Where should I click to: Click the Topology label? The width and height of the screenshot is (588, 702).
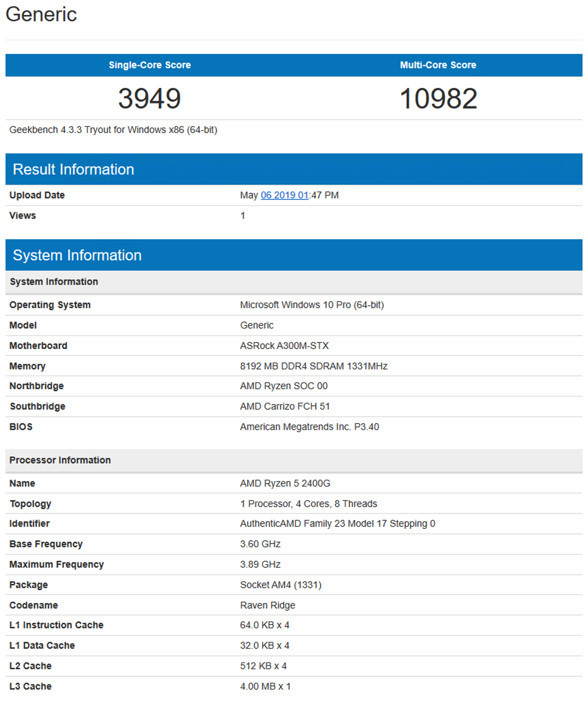coord(30,504)
